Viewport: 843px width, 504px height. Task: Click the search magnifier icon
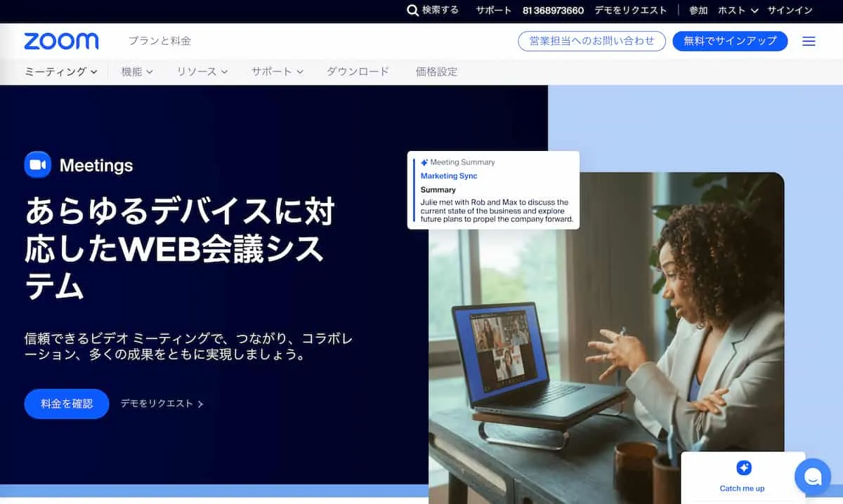click(413, 11)
